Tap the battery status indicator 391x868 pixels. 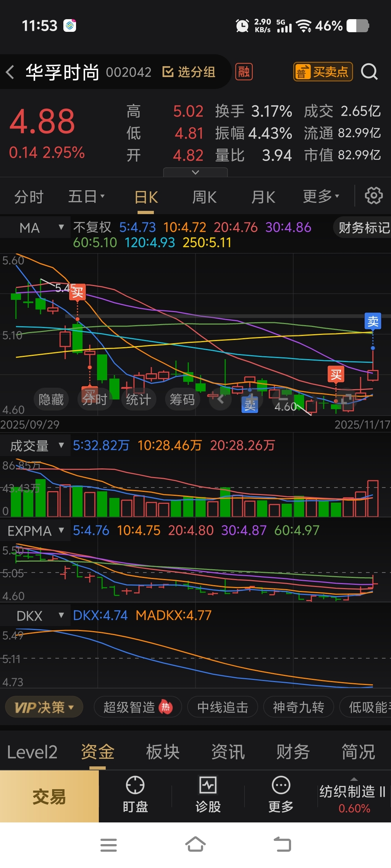[358, 26]
